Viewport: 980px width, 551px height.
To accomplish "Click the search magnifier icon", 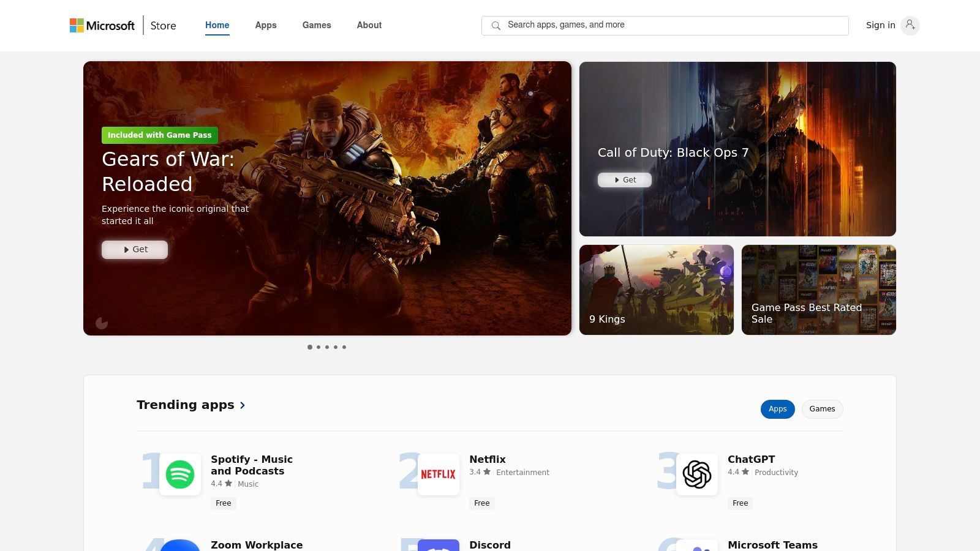I will click(496, 25).
